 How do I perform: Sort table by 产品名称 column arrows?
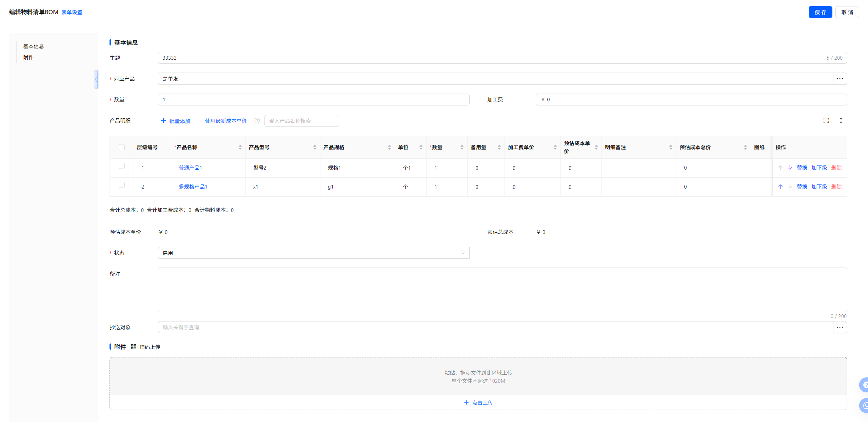pyautogui.click(x=240, y=147)
